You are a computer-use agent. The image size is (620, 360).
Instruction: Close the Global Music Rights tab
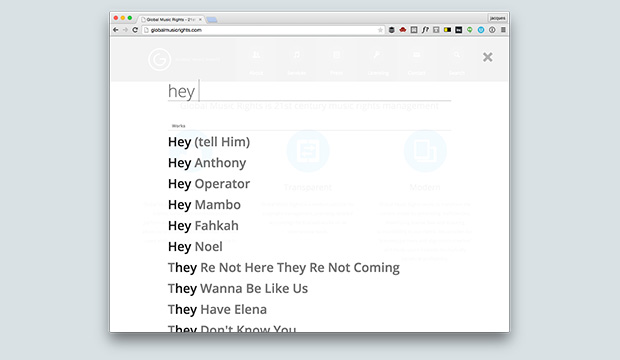[200, 19]
